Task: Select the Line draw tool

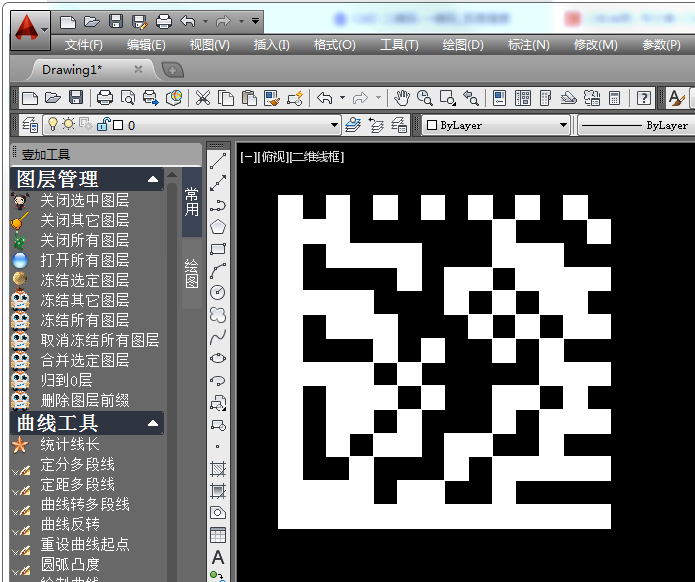Action: point(218,161)
